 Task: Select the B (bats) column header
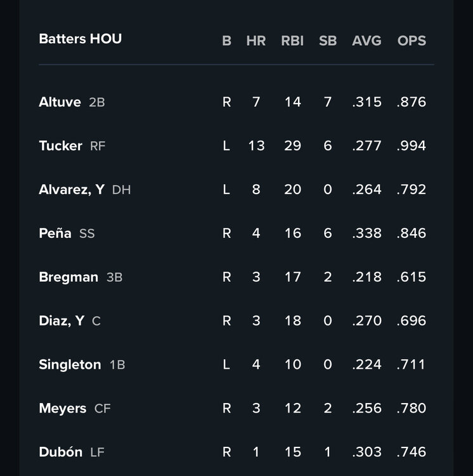pos(226,41)
